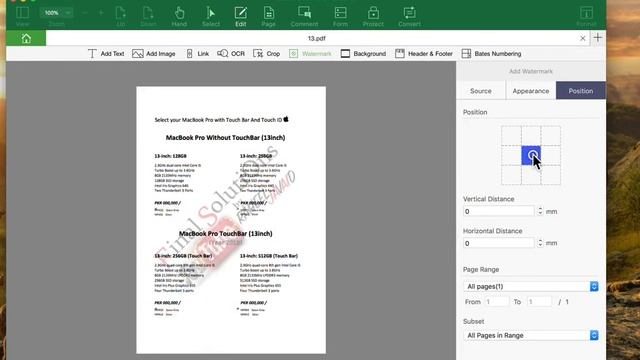Close the 13.pdf tab
The height and width of the screenshot is (360, 640).
(x=582, y=38)
